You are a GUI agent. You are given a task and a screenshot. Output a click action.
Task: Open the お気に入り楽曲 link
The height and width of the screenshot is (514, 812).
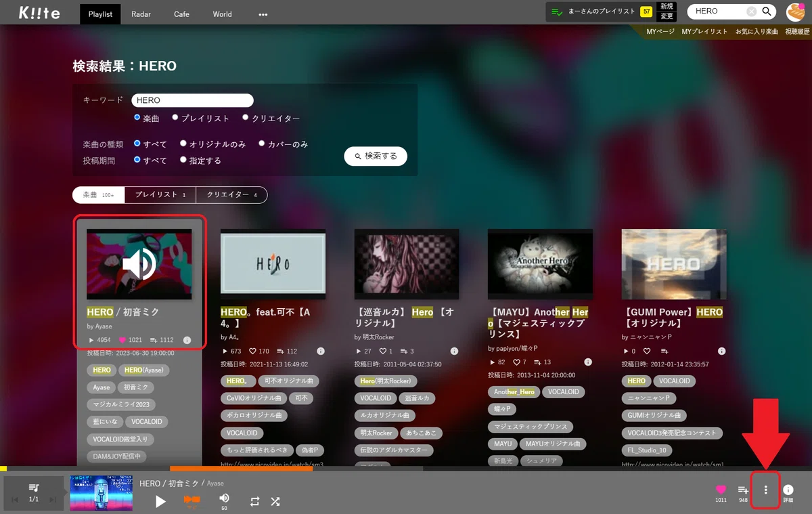(x=757, y=32)
